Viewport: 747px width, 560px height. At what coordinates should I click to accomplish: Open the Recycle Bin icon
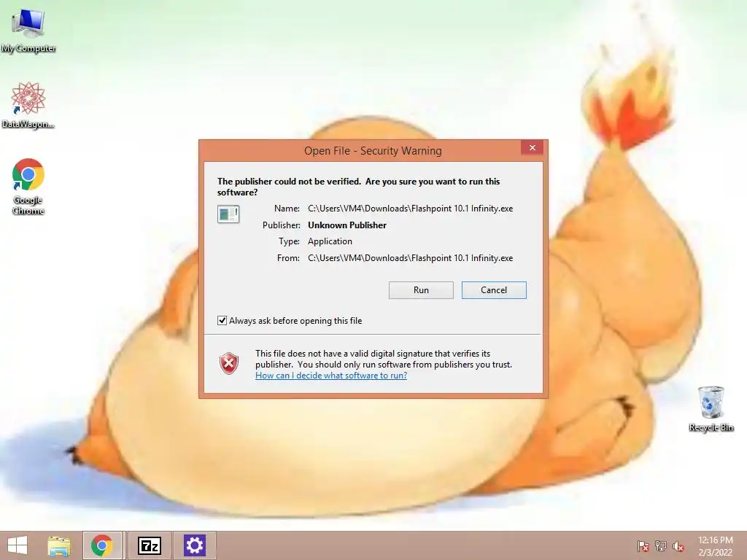[x=711, y=409]
